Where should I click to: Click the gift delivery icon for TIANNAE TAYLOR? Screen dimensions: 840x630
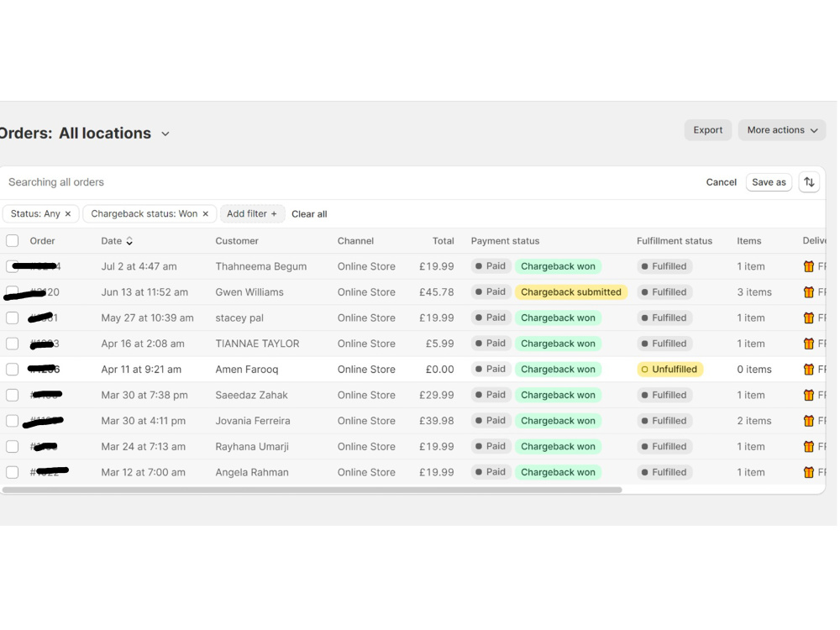808,344
